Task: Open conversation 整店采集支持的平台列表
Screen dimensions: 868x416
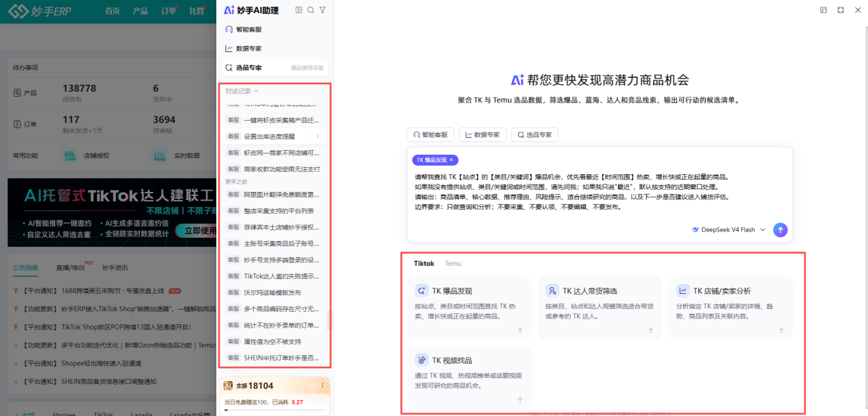Action: click(274, 211)
